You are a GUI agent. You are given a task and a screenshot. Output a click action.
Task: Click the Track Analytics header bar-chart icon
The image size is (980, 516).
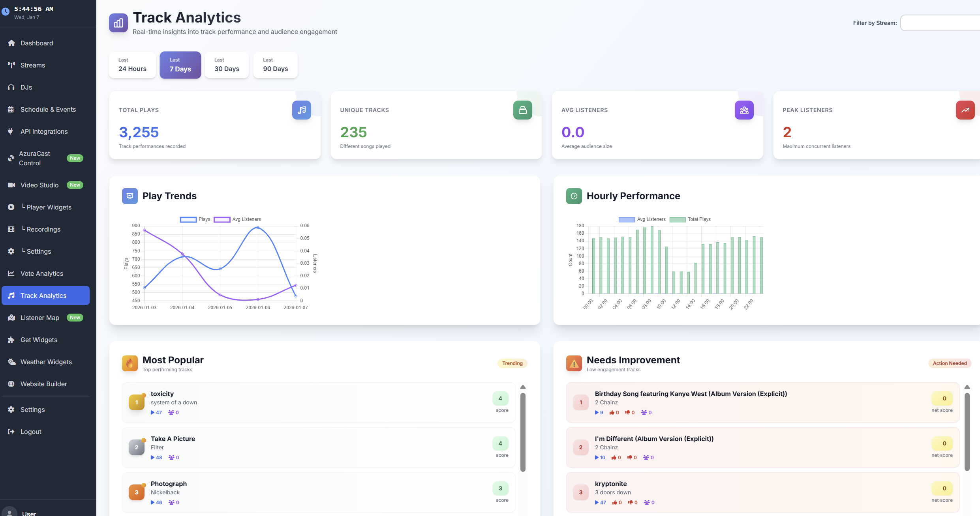click(118, 23)
